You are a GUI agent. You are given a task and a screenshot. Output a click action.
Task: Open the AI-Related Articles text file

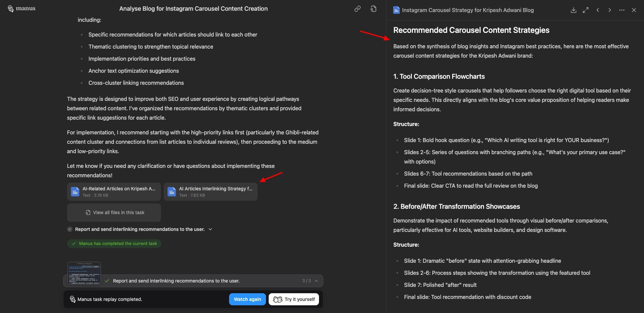pyautogui.click(x=114, y=192)
